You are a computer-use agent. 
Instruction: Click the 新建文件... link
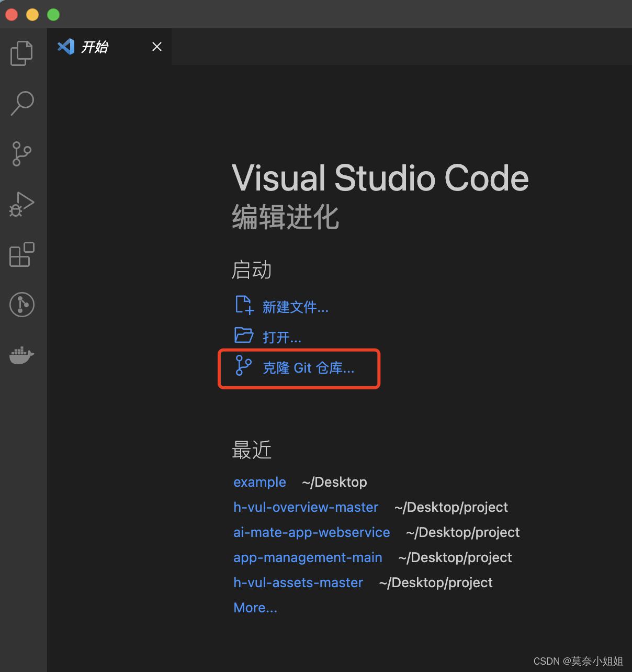[296, 307]
